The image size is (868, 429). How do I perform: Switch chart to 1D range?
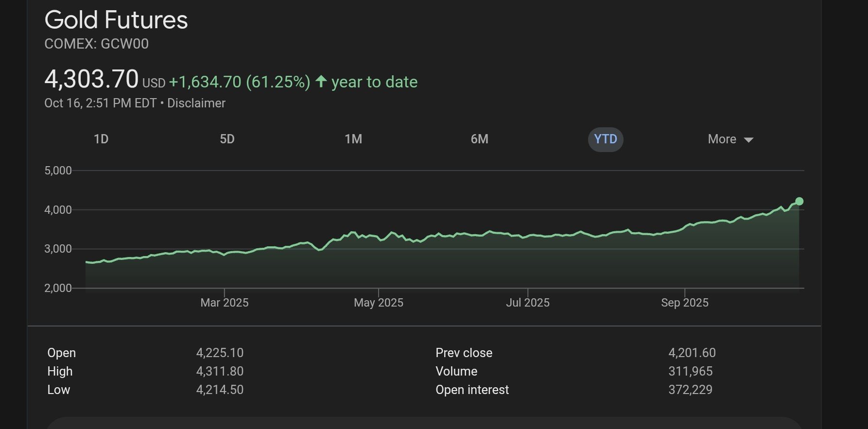point(101,139)
